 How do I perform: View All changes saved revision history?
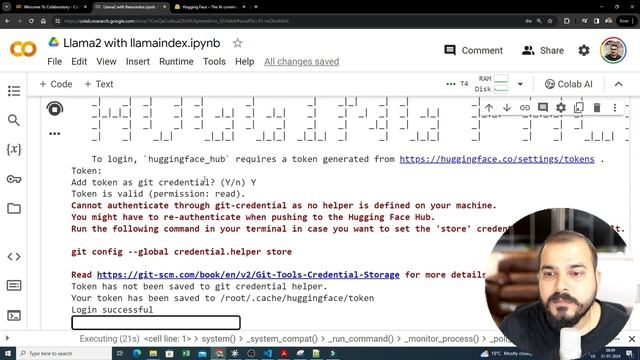(x=302, y=62)
